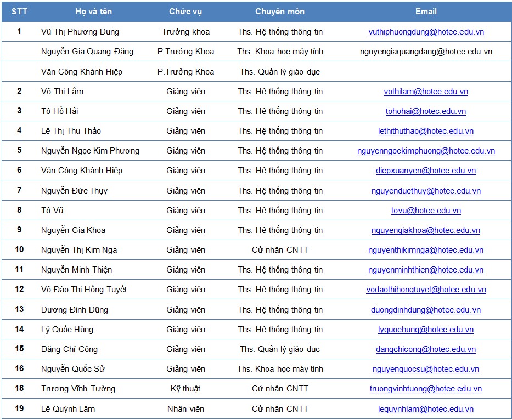This screenshot has width=512, height=420.
Task: Click the nguyengiaquangdang@hotec.edu.vn email text
Action: pos(426,52)
